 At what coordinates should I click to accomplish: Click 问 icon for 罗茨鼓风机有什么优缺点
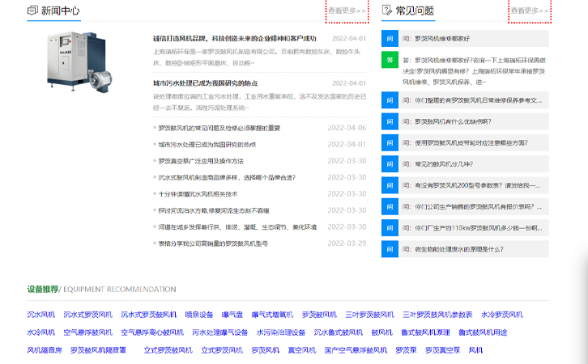(x=390, y=121)
